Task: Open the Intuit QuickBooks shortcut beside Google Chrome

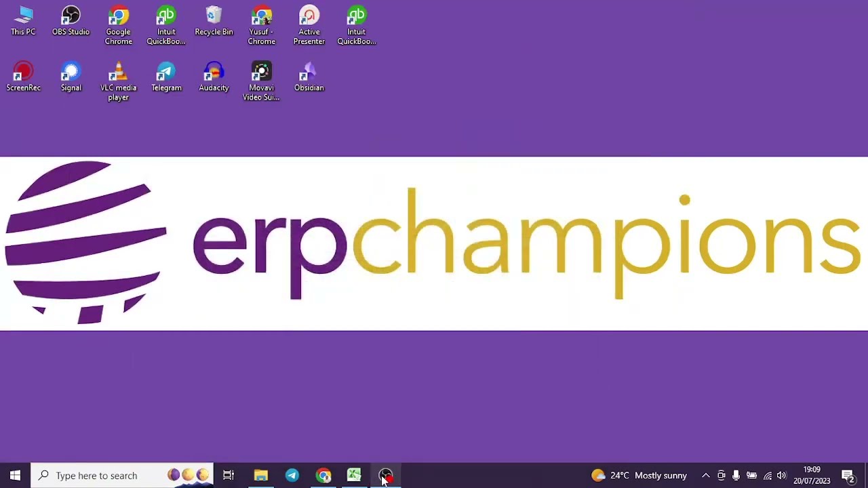Action: pyautogui.click(x=166, y=26)
